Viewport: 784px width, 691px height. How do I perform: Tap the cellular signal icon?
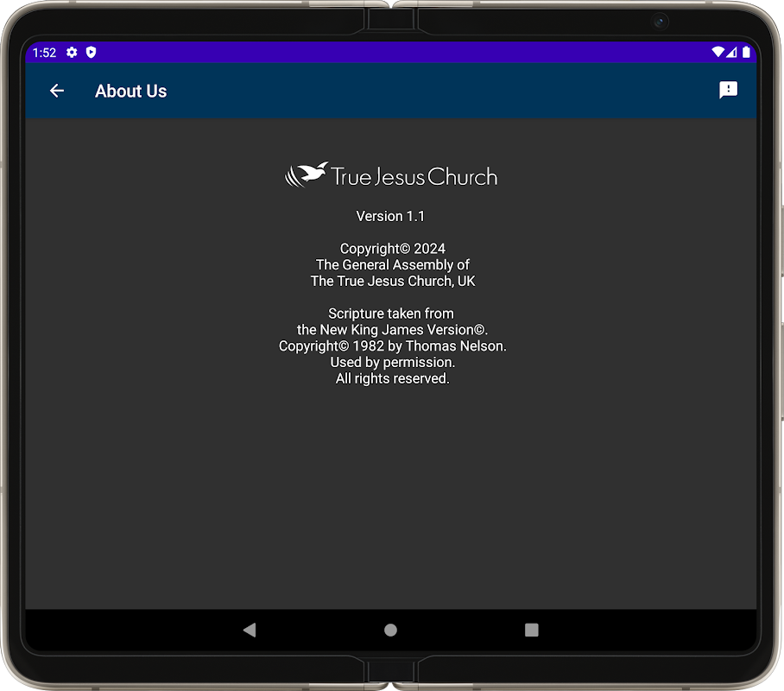pos(731,52)
